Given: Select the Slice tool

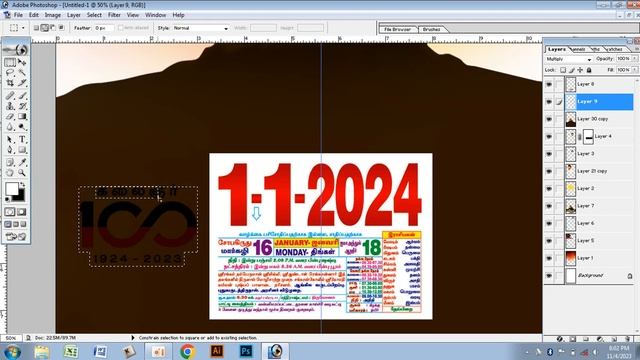Looking at the screenshot, I should (22, 83).
